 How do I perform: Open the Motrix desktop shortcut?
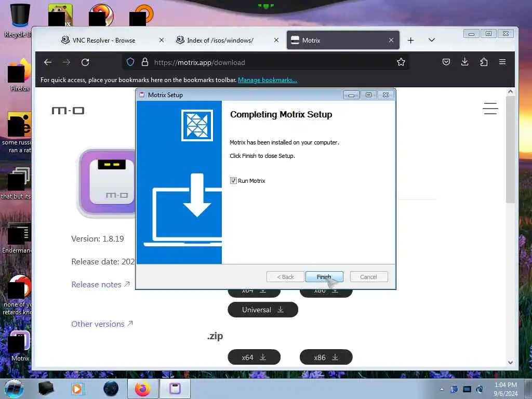[20, 346]
